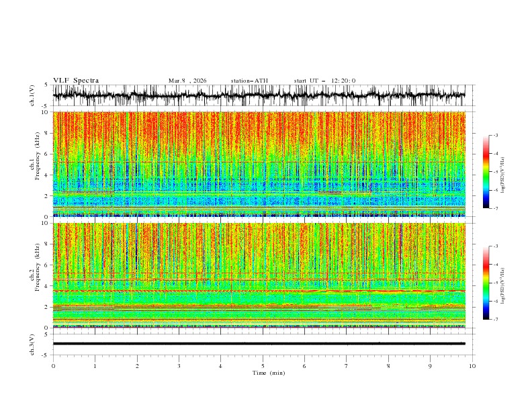Select ch.1 "Frequency (kHz)" axis label
This screenshot has height=411, width=532.
(38, 156)
